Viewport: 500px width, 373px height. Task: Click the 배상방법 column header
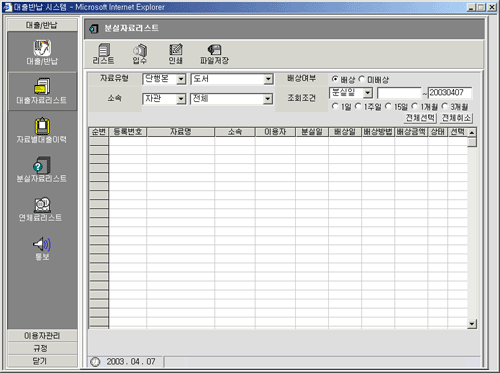point(378,132)
